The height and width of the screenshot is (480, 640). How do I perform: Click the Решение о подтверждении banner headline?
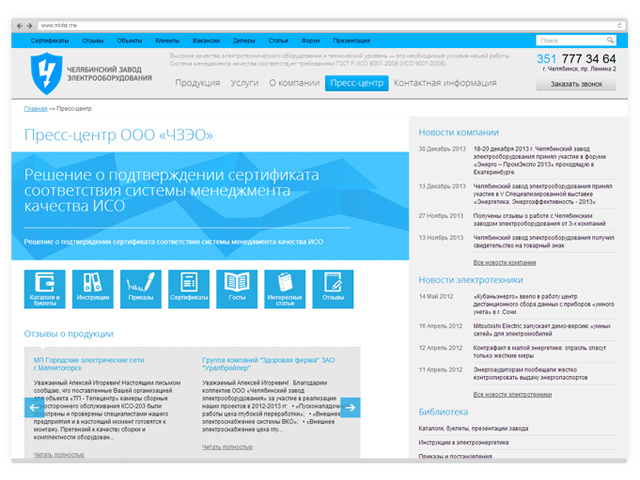(171, 190)
